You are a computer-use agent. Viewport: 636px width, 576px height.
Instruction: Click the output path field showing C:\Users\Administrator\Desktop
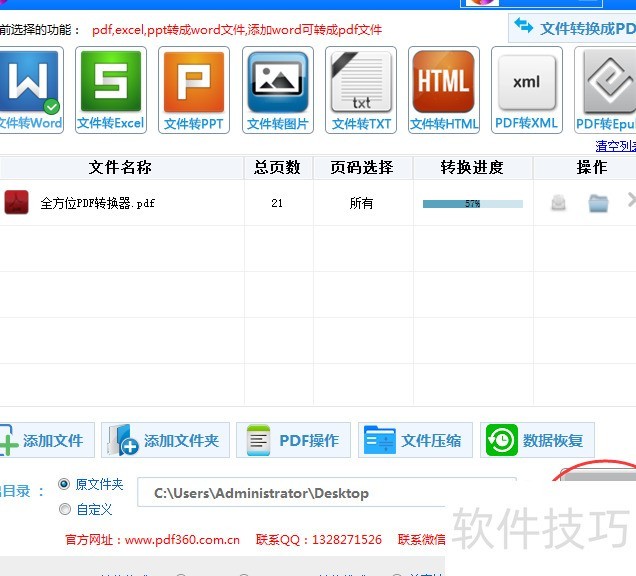click(327, 493)
